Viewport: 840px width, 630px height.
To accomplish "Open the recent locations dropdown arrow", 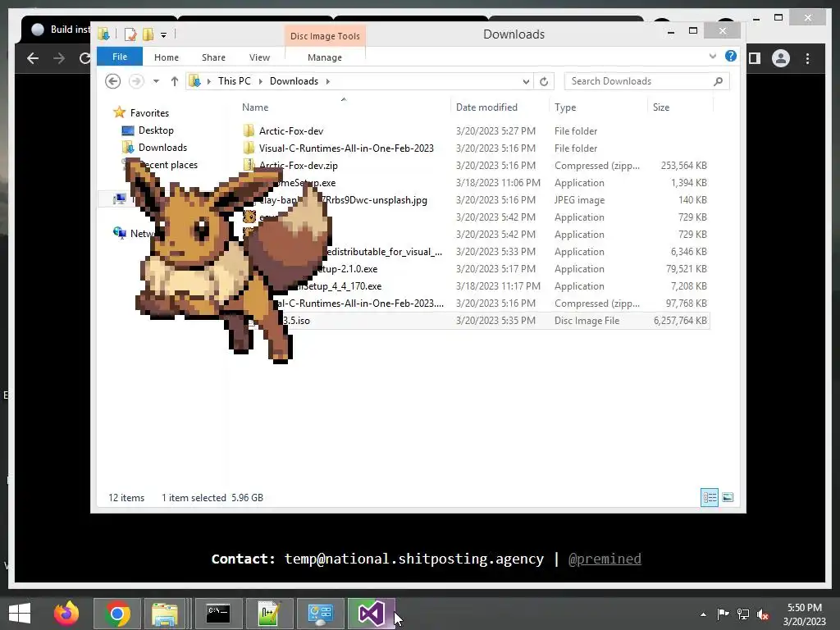I will (x=156, y=81).
